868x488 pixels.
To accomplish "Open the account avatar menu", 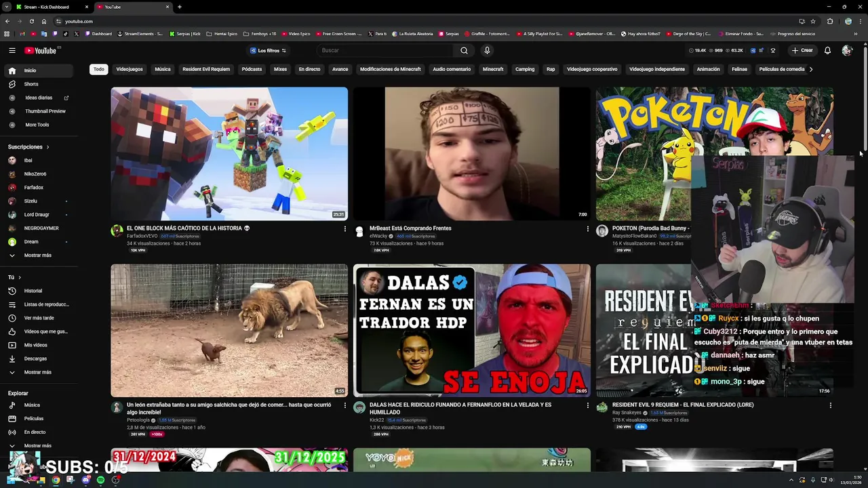I will click(x=846, y=50).
